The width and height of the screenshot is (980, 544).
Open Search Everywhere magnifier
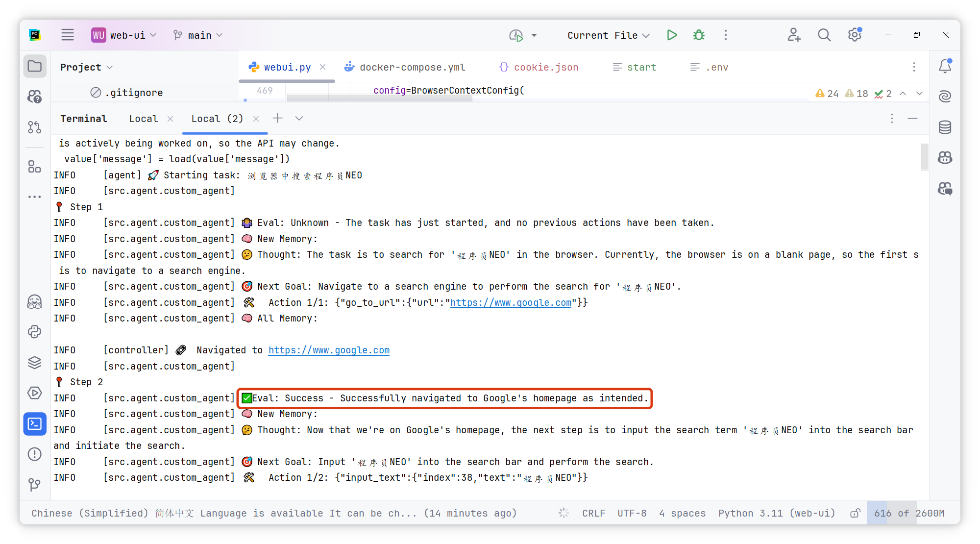point(824,35)
